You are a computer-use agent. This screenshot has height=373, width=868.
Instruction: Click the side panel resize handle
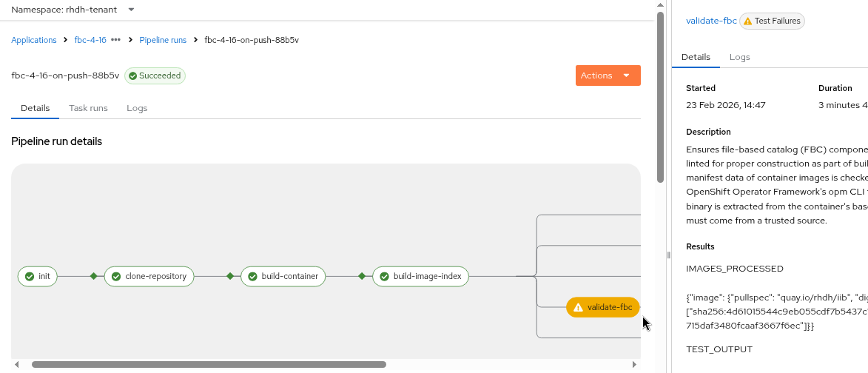[668, 255]
